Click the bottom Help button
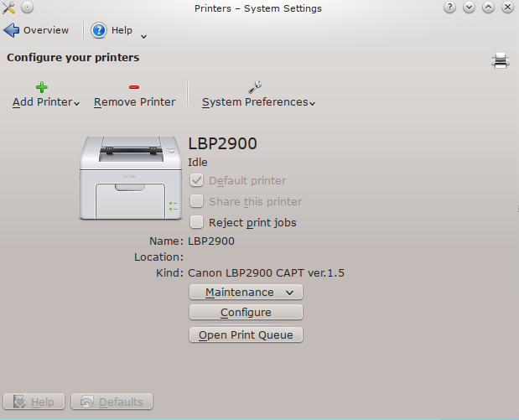Viewport: 519px width, 420px height. coord(34,402)
